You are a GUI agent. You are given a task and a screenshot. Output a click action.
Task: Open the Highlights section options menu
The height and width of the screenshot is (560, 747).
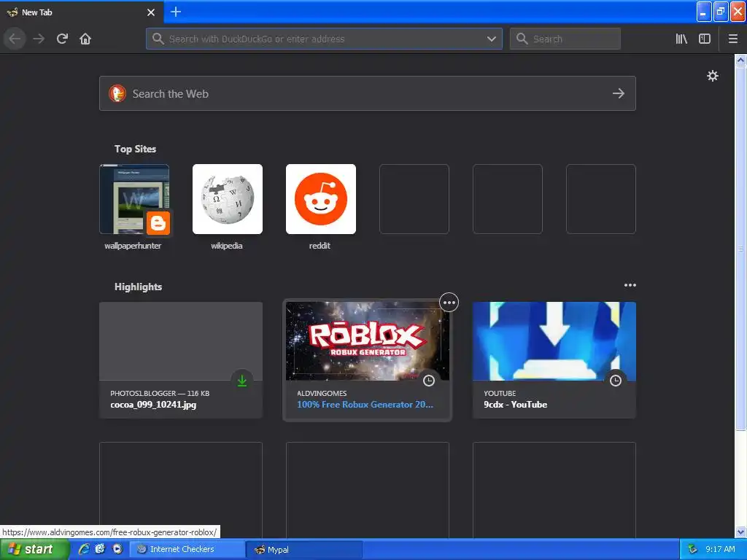(630, 285)
